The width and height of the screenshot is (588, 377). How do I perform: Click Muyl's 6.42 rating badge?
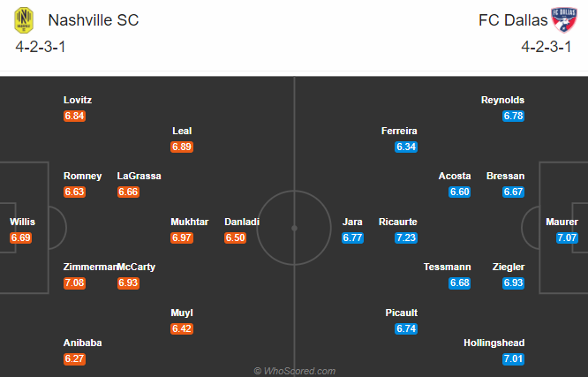click(182, 328)
